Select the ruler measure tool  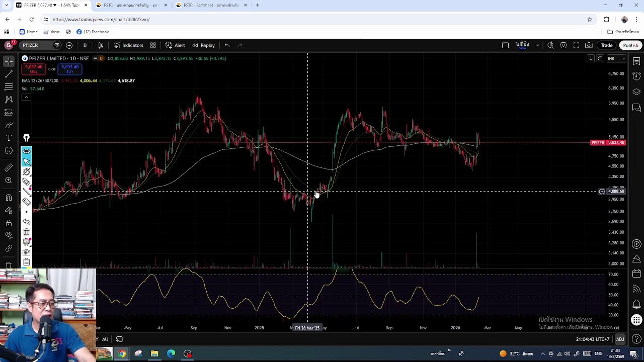pyautogui.click(x=9, y=167)
